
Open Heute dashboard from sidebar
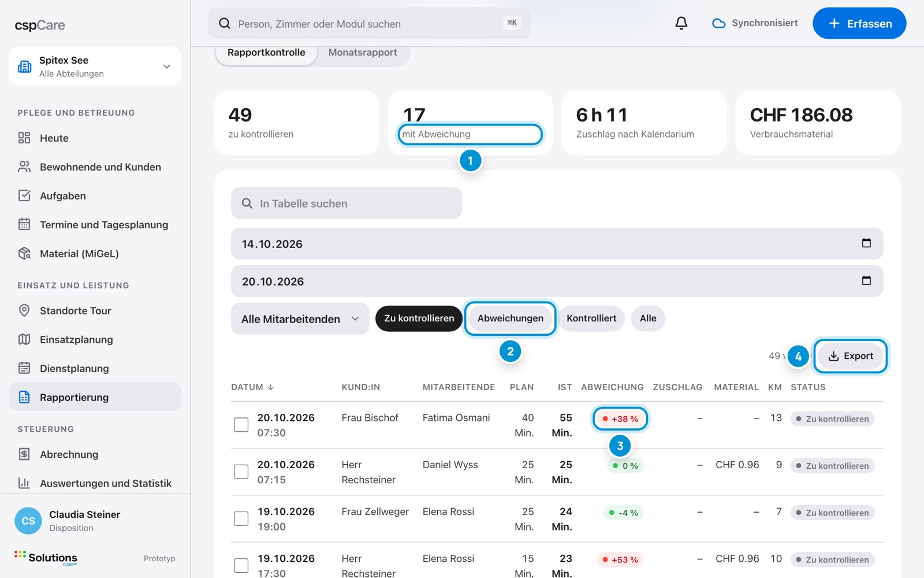(95, 138)
